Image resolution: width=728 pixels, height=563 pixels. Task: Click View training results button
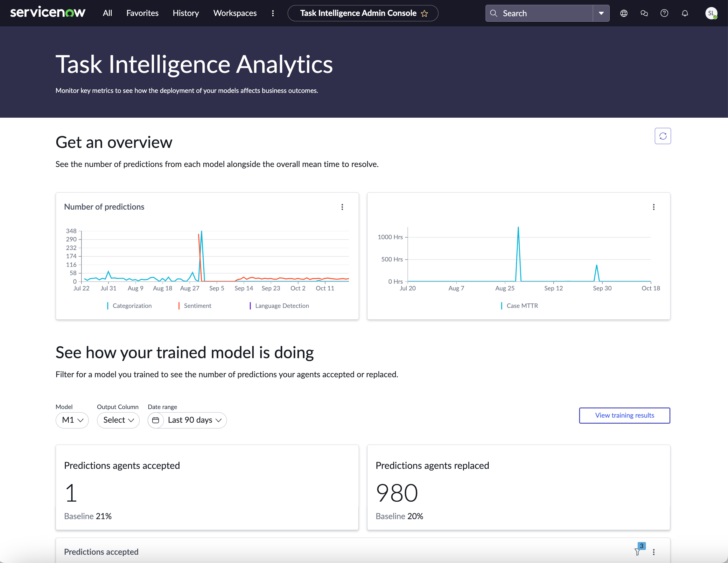tap(625, 415)
